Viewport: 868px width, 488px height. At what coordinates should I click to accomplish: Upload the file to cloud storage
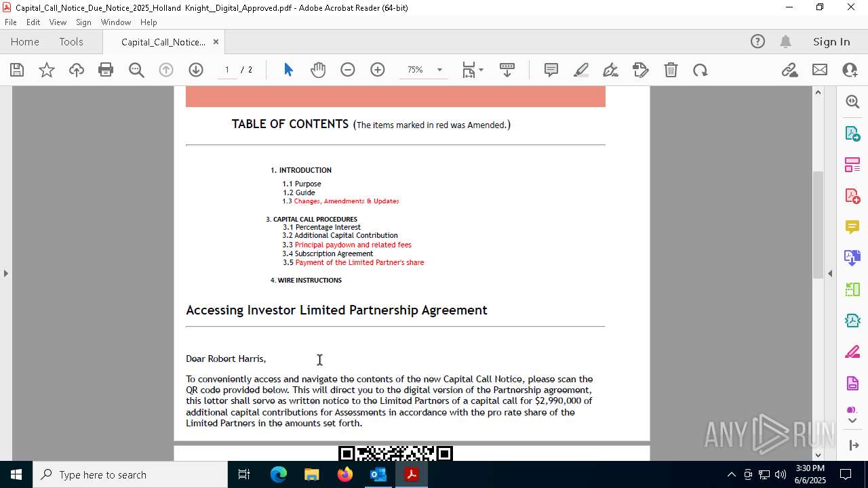click(x=77, y=70)
